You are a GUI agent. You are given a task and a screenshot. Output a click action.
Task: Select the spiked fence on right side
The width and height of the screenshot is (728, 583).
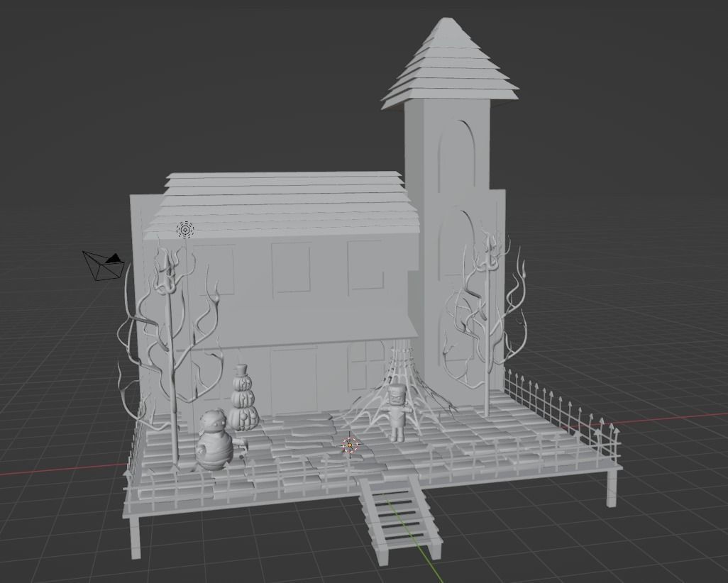click(x=562, y=416)
